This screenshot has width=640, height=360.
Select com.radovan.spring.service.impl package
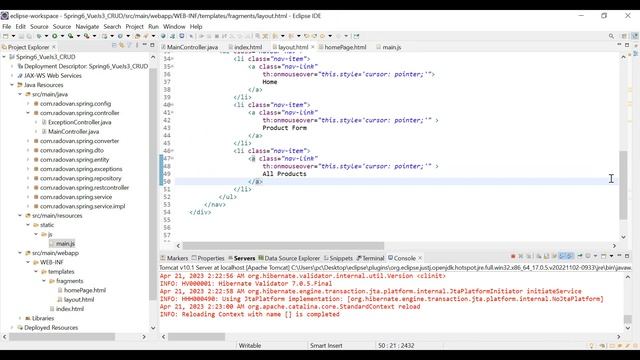[79, 206]
